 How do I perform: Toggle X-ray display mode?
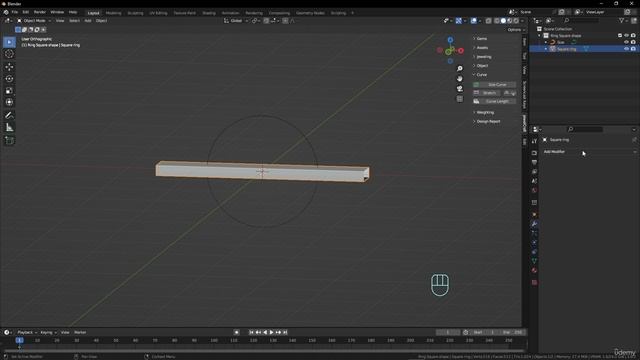pyautogui.click(x=489, y=21)
